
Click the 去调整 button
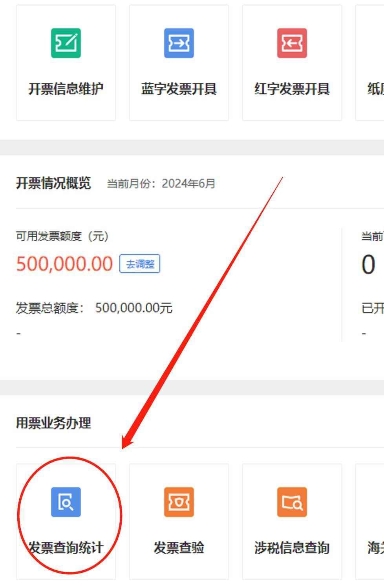pos(140,264)
